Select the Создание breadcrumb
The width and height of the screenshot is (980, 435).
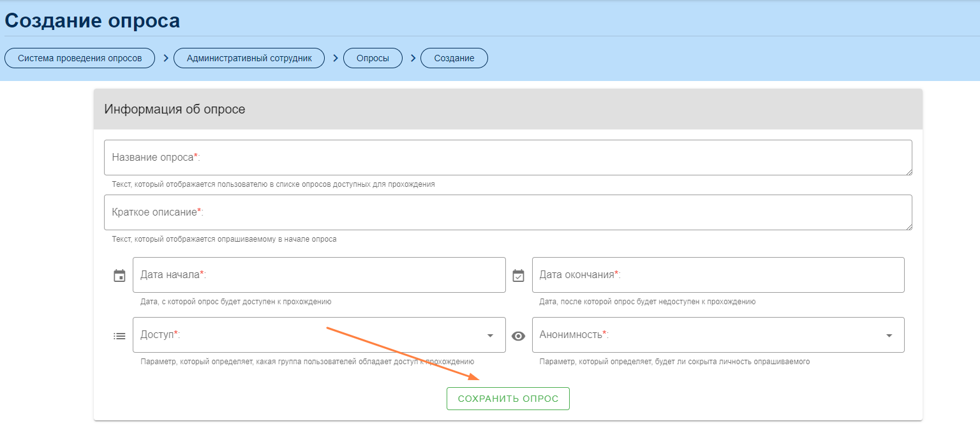454,58
